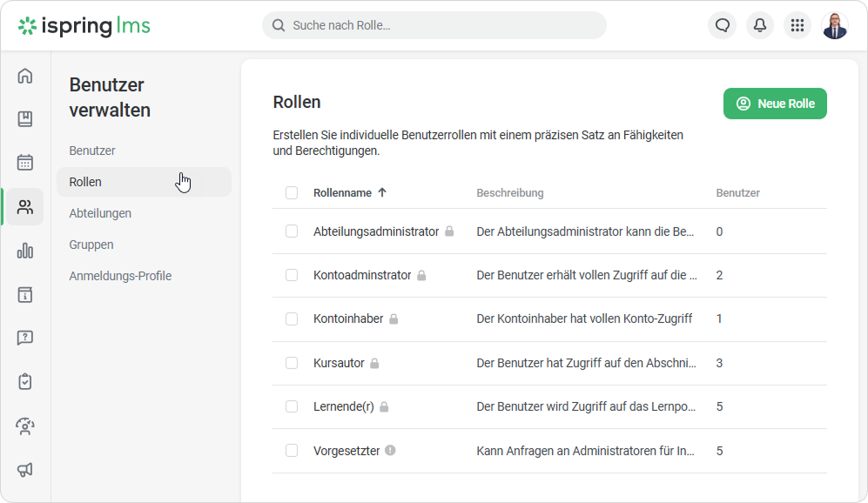Open the reports bar chart icon
The width and height of the screenshot is (868, 503).
25,251
